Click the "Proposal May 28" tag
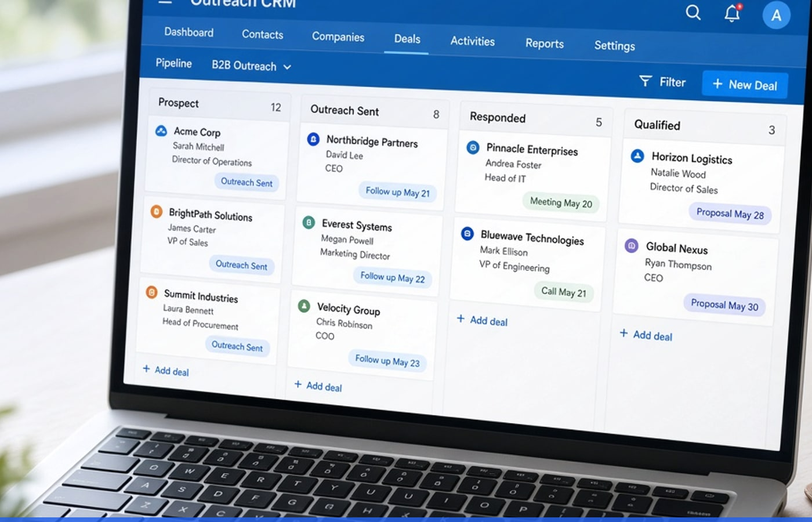 click(730, 213)
